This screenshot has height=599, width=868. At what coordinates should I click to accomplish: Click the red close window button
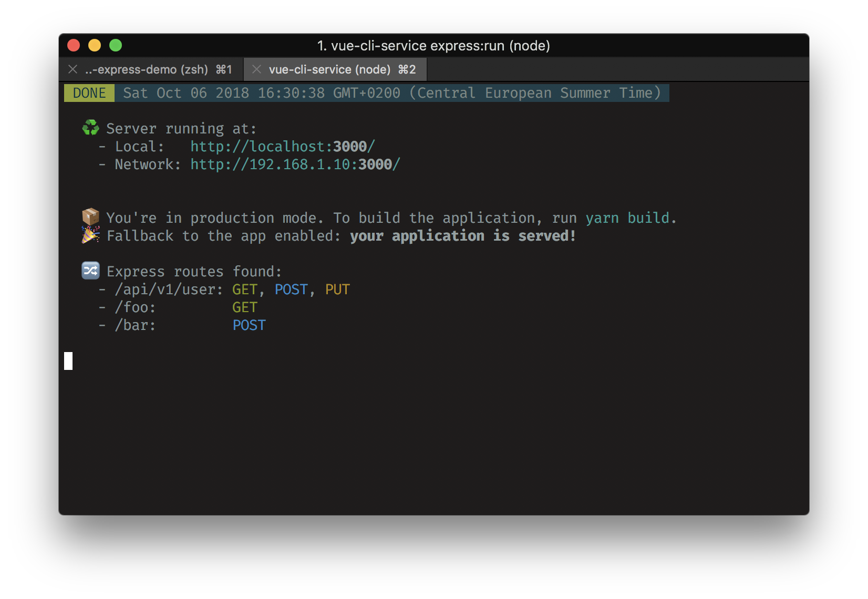point(74,46)
